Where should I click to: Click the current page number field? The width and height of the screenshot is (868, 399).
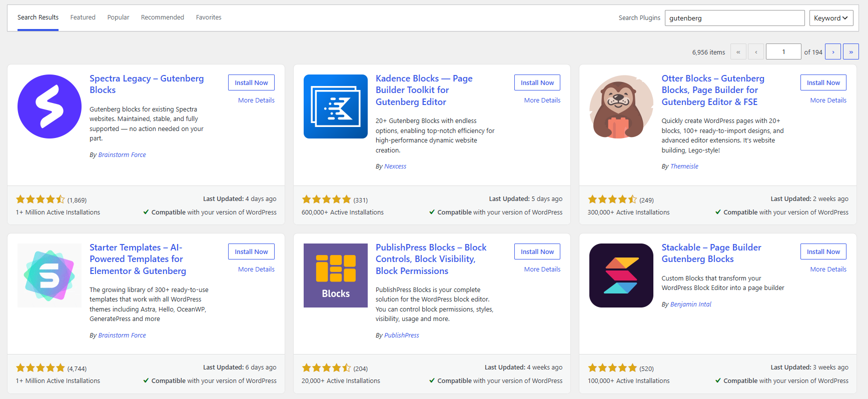pyautogui.click(x=783, y=51)
